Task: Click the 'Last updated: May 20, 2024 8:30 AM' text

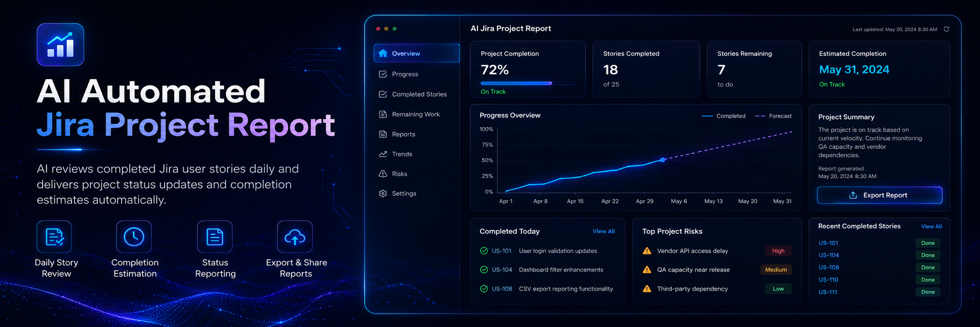Action: pos(895,29)
